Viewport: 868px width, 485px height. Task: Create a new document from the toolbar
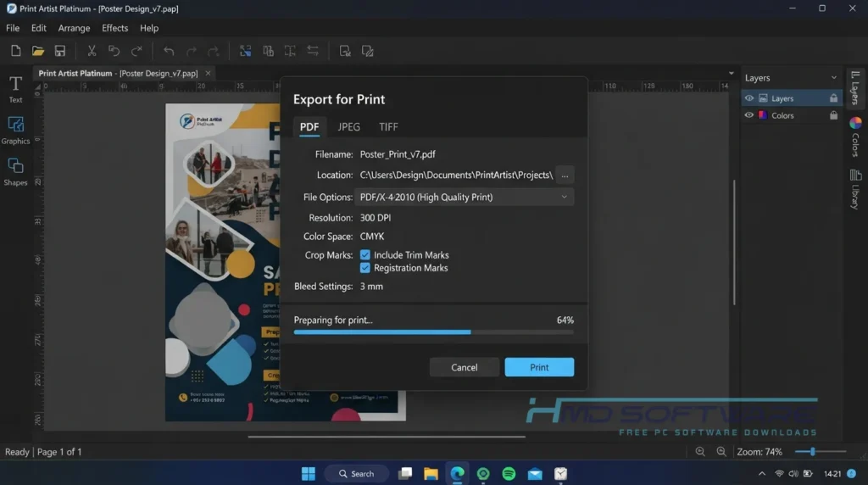tap(15, 51)
